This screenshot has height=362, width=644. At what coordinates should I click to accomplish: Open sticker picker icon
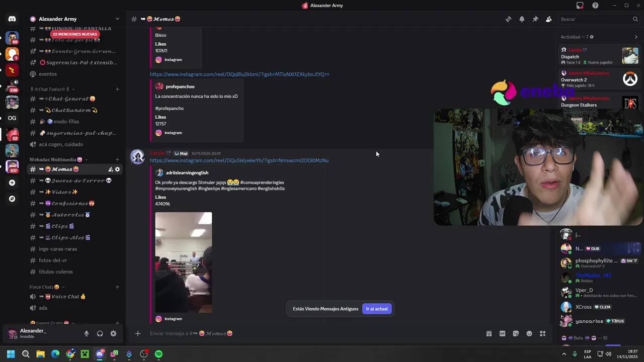tap(516, 333)
